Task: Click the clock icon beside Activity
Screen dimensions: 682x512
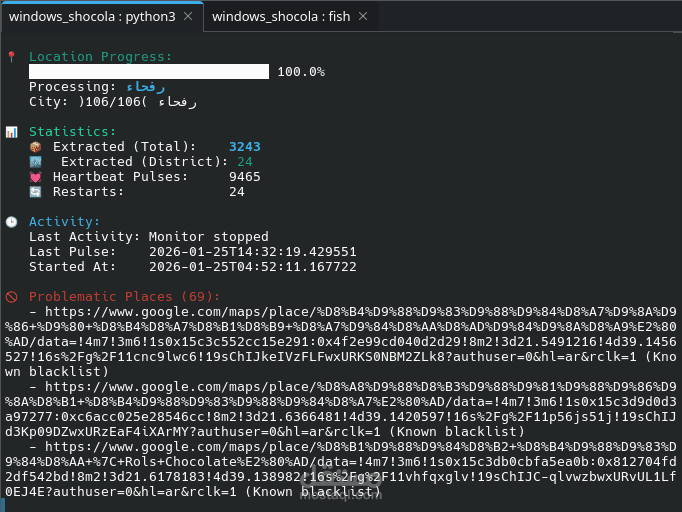Action: (11, 222)
